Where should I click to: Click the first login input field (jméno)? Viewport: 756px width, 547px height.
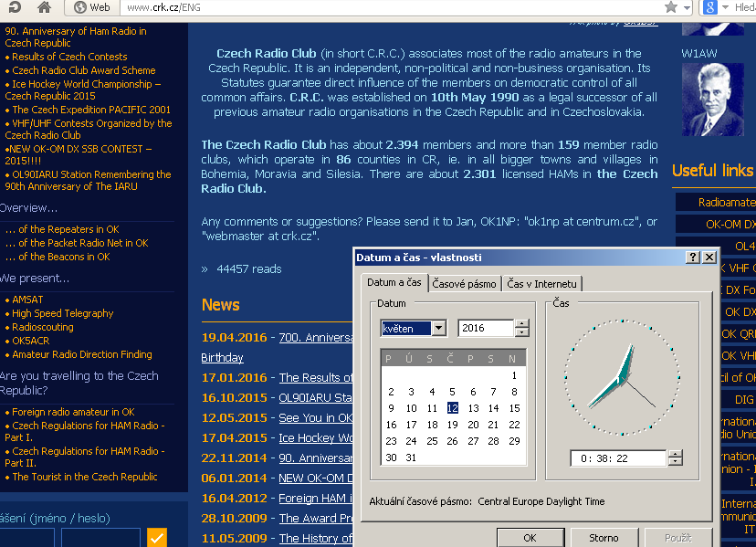26,537
